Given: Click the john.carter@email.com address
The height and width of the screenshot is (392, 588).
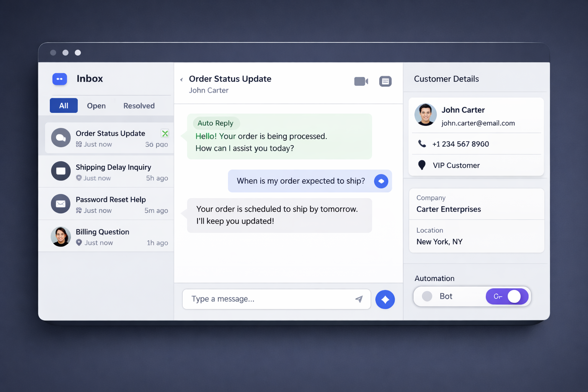Looking at the screenshot, I should pyautogui.click(x=478, y=123).
